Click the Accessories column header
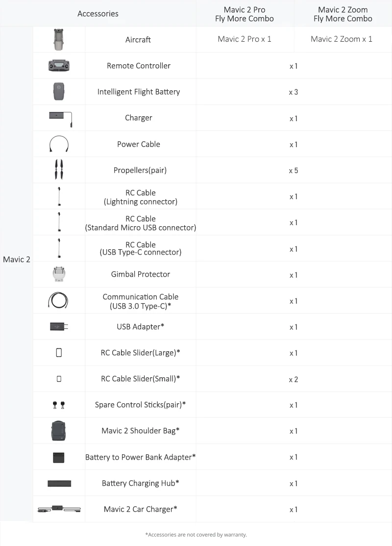The height and width of the screenshot is (546, 392). [x=98, y=14]
